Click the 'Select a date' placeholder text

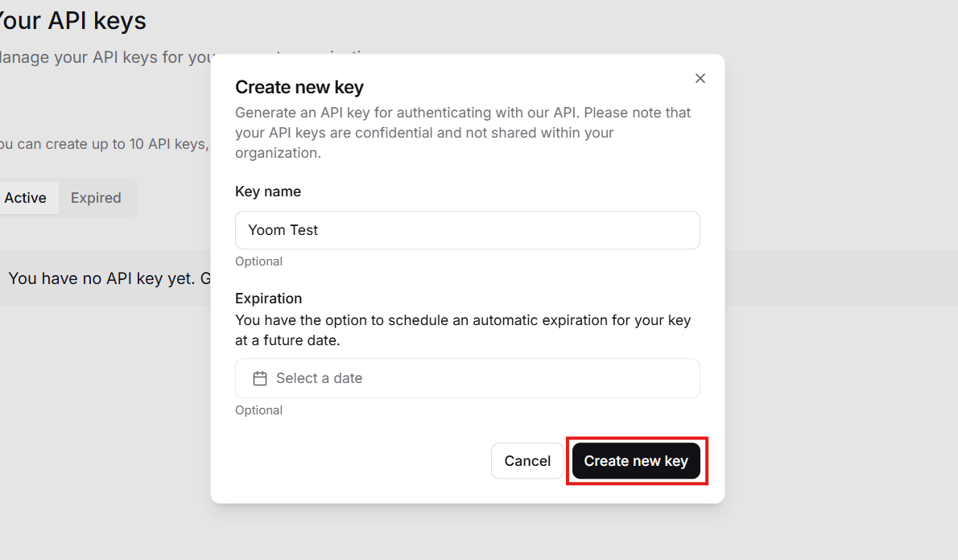319,378
